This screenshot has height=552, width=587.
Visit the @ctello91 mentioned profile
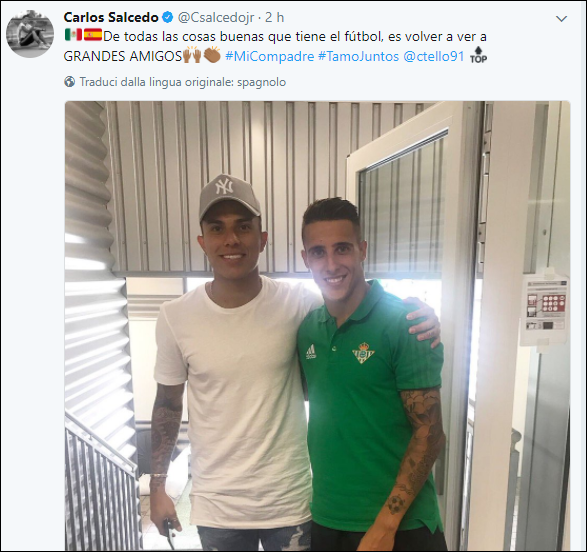point(434,57)
